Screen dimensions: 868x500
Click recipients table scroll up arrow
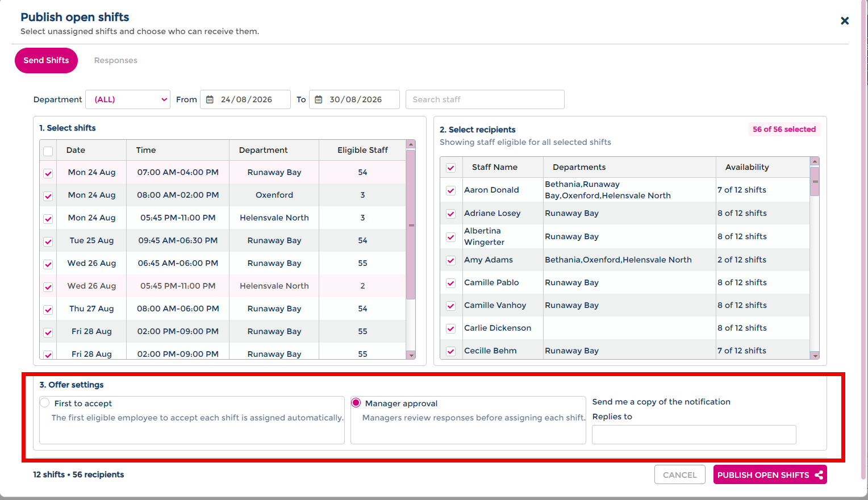click(815, 161)
